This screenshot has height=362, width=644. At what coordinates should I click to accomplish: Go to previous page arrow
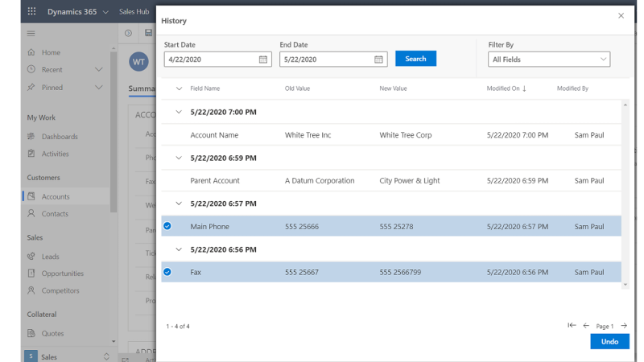[x=586, y=326]
